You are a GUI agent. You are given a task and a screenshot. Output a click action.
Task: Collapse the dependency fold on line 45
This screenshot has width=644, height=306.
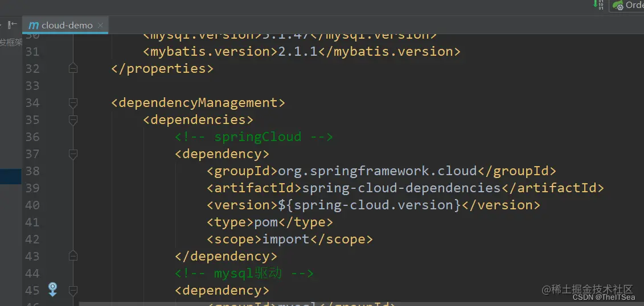pos(73,291)
